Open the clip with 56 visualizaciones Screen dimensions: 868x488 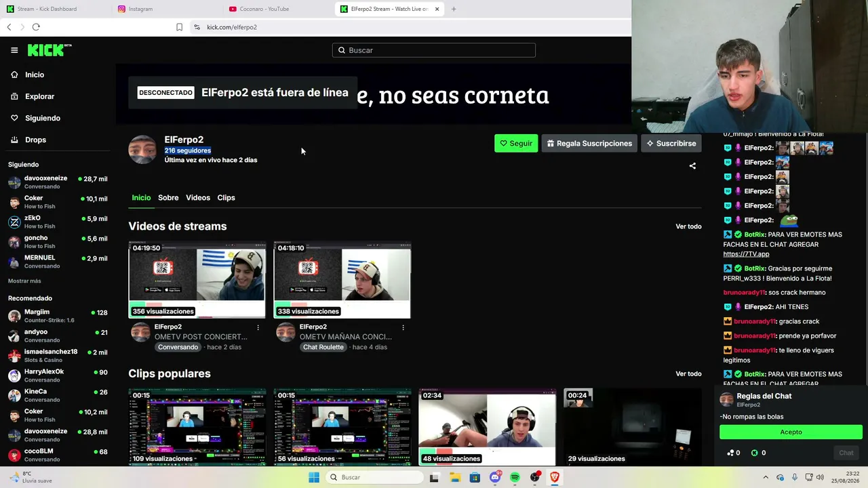click(x=342, y=428)
